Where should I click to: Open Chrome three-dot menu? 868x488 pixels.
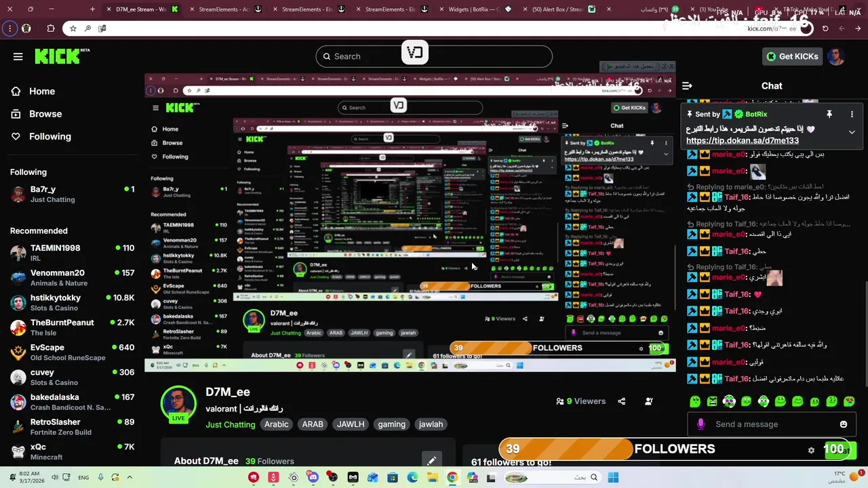coord(9,28)
